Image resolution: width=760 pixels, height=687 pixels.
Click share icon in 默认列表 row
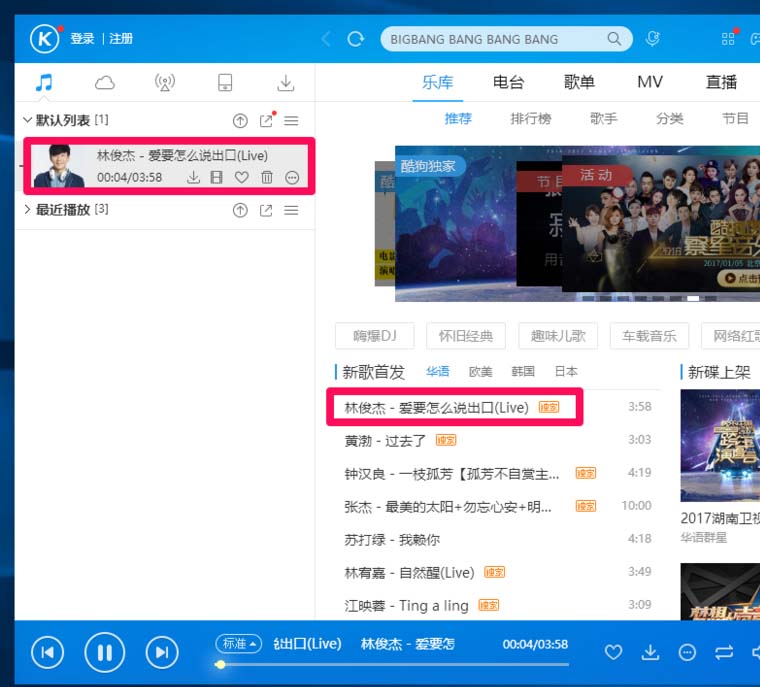266,120
